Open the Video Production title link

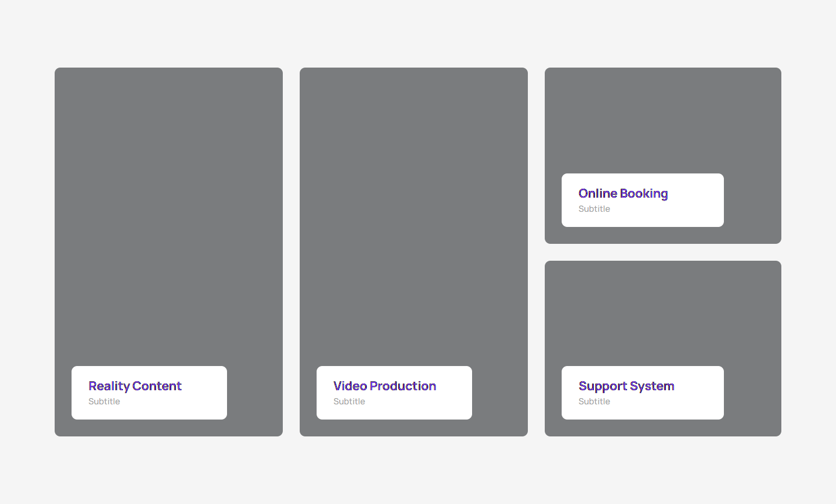[384, 386]
